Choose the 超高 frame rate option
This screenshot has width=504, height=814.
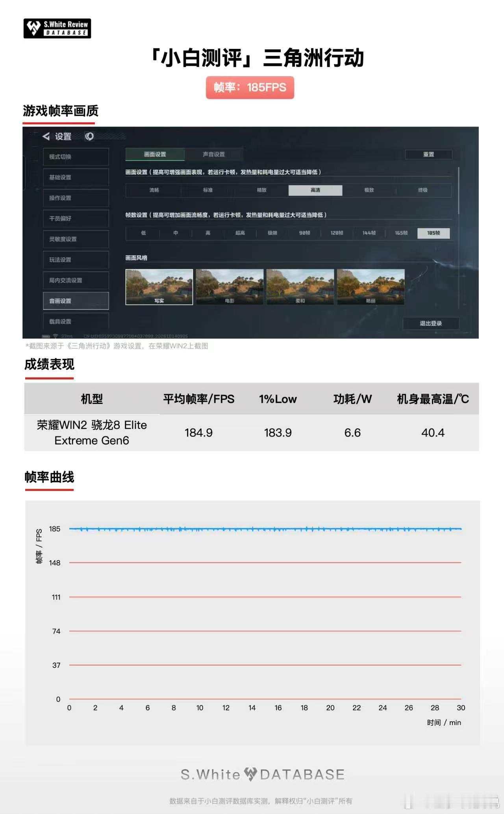pyautogui.click(x=240, y=233)
